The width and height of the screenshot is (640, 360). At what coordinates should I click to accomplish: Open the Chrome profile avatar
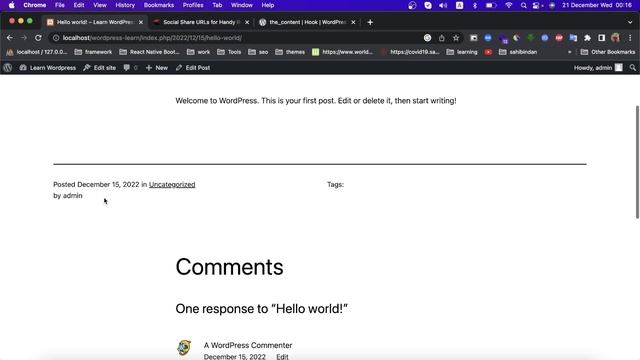(616, 38)
